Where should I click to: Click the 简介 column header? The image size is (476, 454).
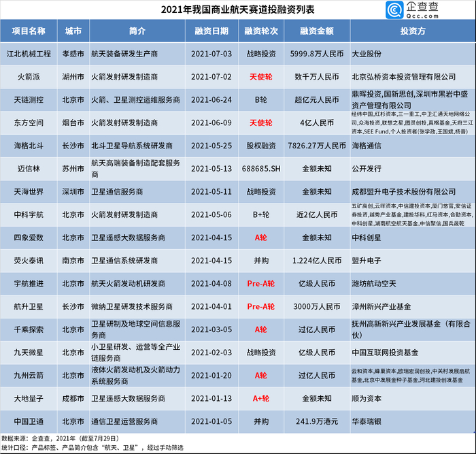click(137, 31)
